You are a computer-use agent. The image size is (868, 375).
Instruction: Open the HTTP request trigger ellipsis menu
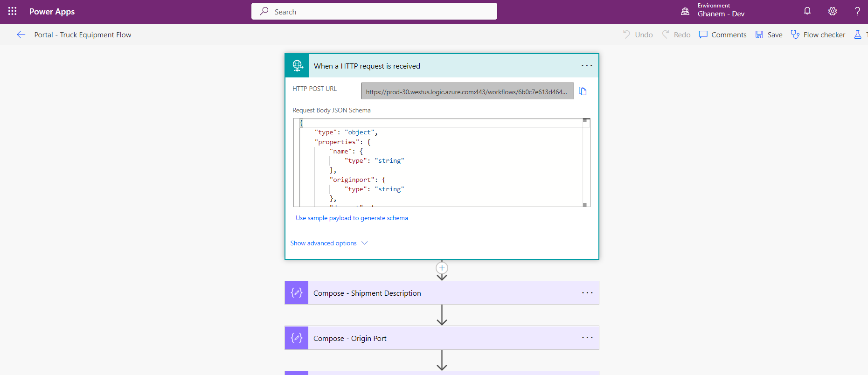point(587,66)
